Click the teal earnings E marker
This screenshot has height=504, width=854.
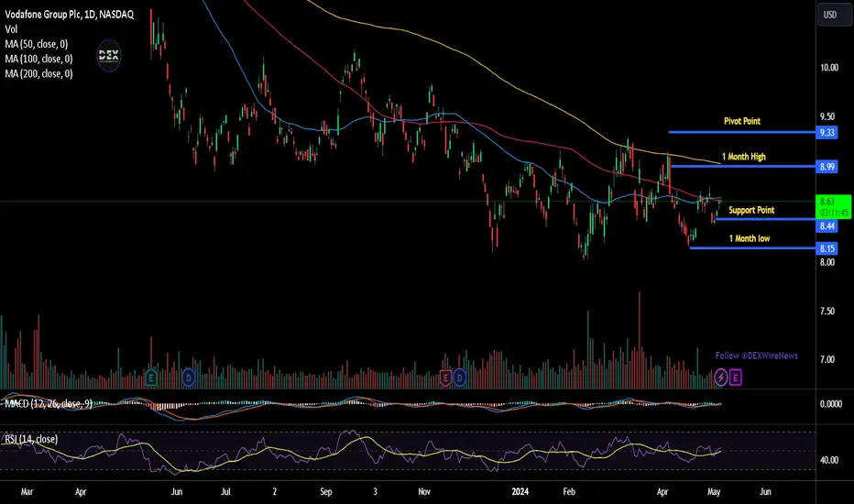(151, 377)
